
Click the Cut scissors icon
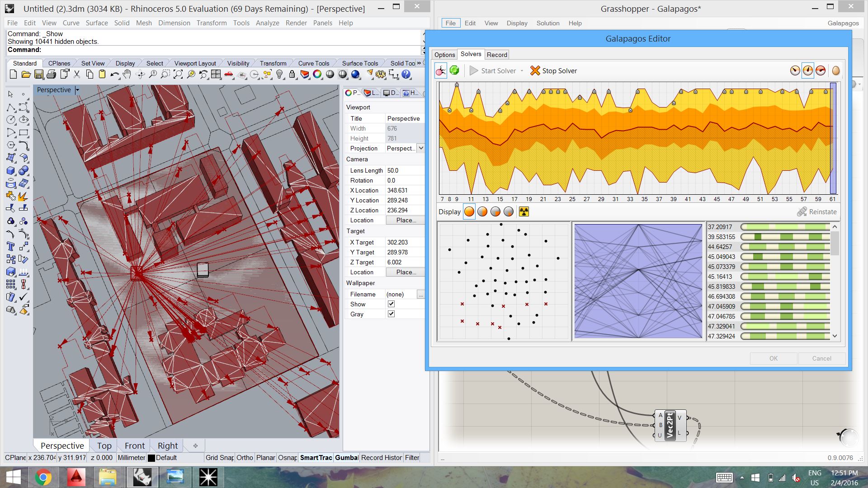pos(77,75)
